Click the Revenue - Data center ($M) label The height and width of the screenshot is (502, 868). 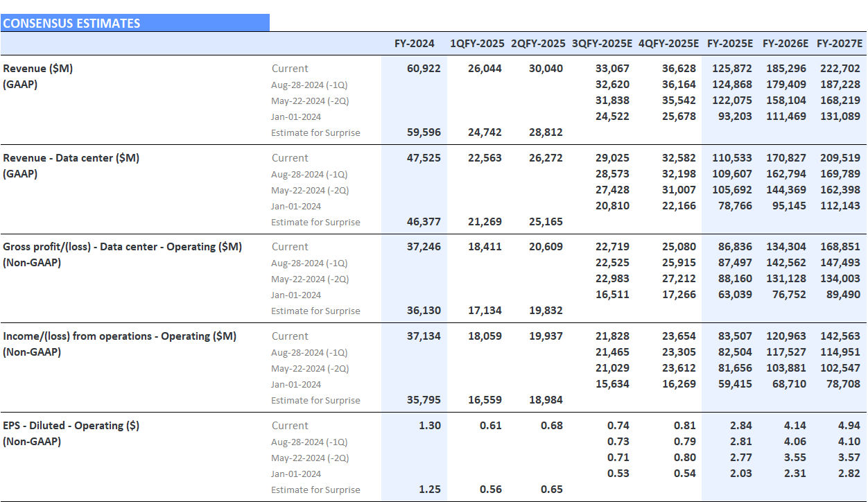(x=71, y=157)
